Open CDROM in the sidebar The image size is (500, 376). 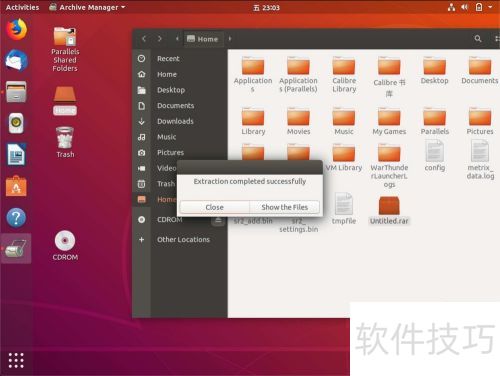(170, 220)
